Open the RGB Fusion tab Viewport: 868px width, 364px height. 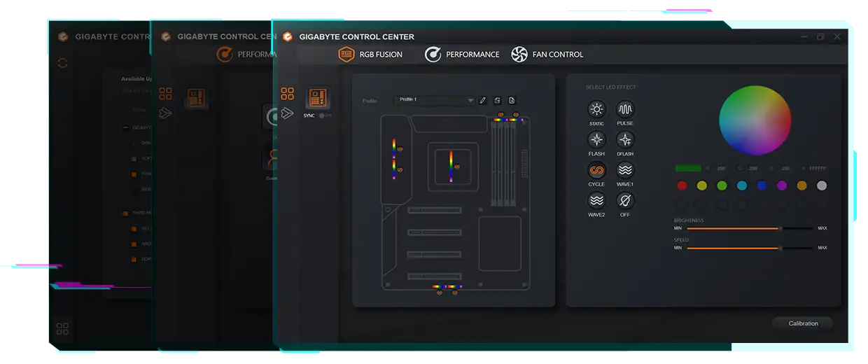[x=371, y=54]
